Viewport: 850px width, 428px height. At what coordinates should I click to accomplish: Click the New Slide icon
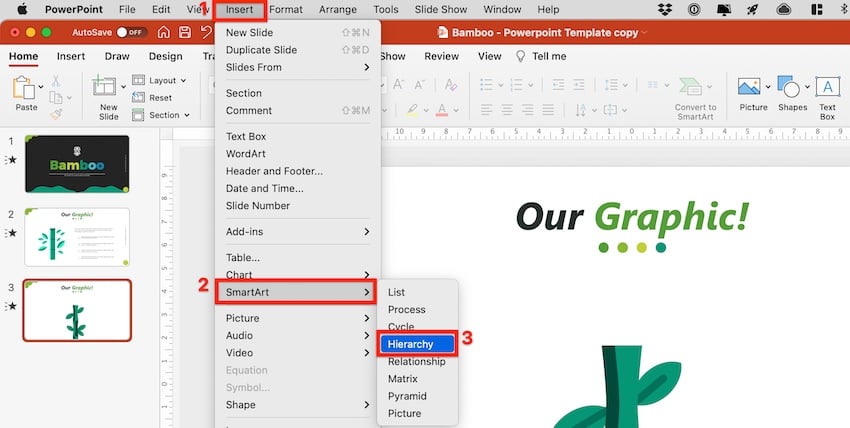108,89
